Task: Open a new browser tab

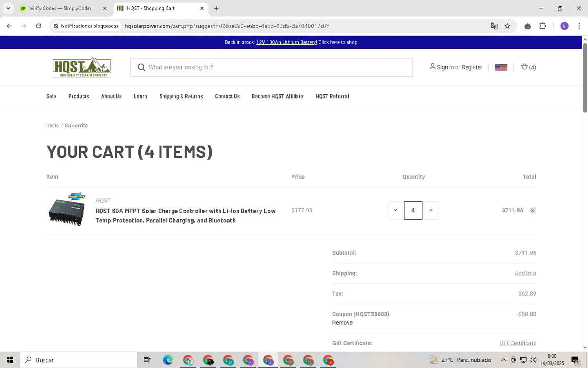Action: (216, 8)
